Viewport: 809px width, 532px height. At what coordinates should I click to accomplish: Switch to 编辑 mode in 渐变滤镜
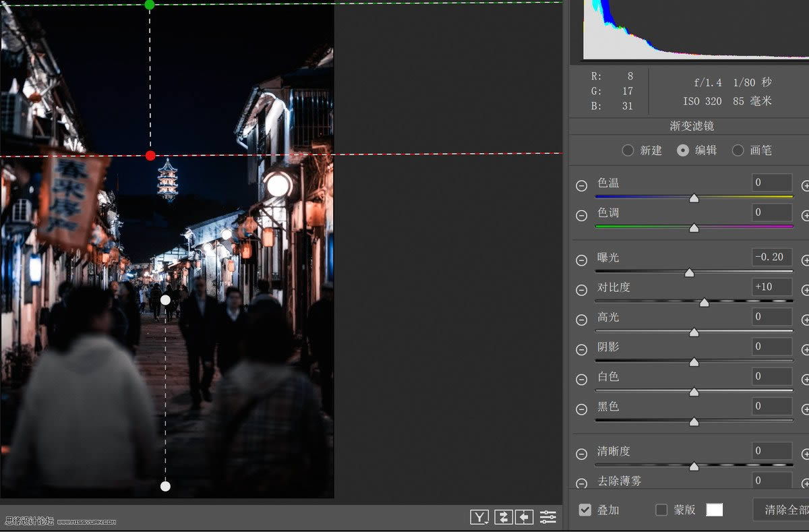click(x=683, y=150)
